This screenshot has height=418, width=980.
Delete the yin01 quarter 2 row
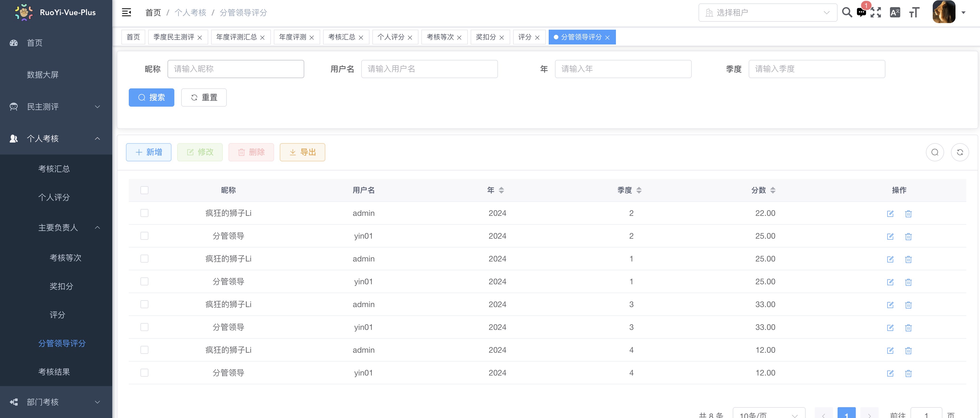[x=908, y=236]
